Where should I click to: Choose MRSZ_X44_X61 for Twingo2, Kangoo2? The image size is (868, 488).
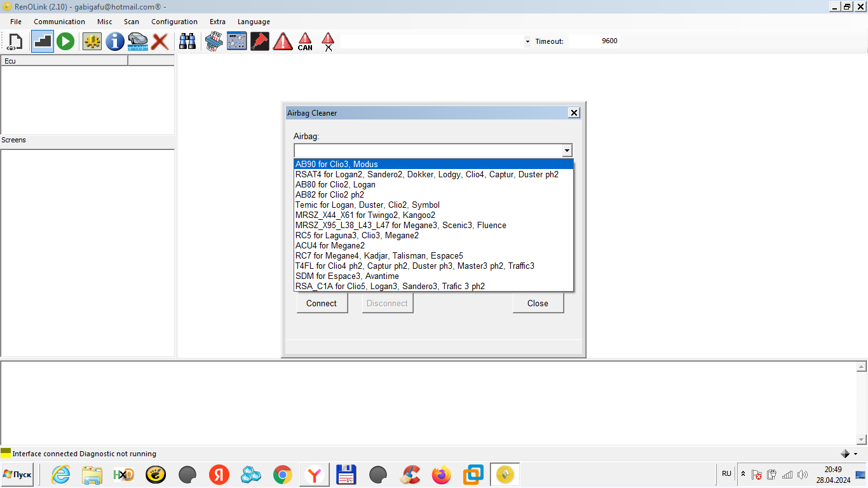tap(434, 215)
